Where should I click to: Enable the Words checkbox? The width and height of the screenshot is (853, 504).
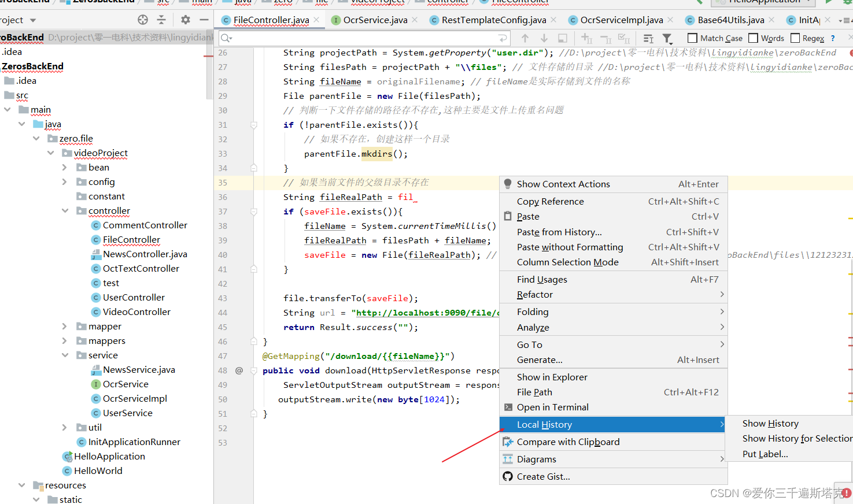(753, 38)
